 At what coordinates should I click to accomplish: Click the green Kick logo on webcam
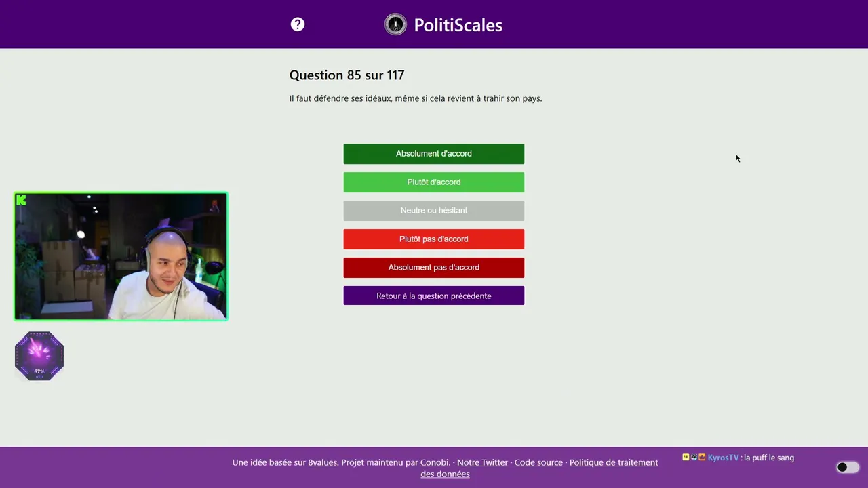point(21,200)
